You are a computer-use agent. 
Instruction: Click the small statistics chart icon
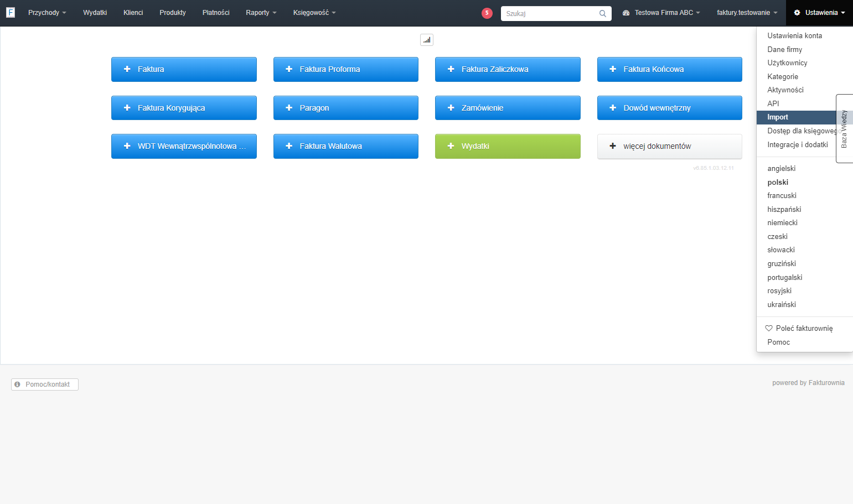(x=427, y=40)
